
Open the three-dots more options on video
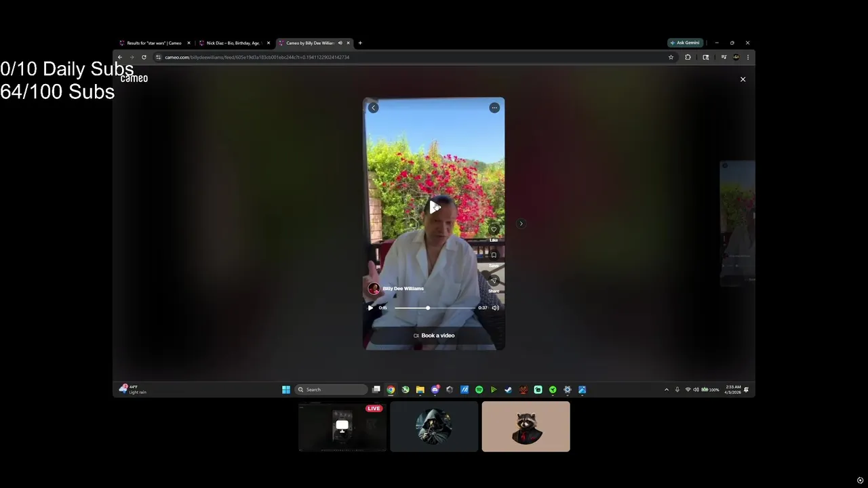pyautogui.click(x=494, y=108)
